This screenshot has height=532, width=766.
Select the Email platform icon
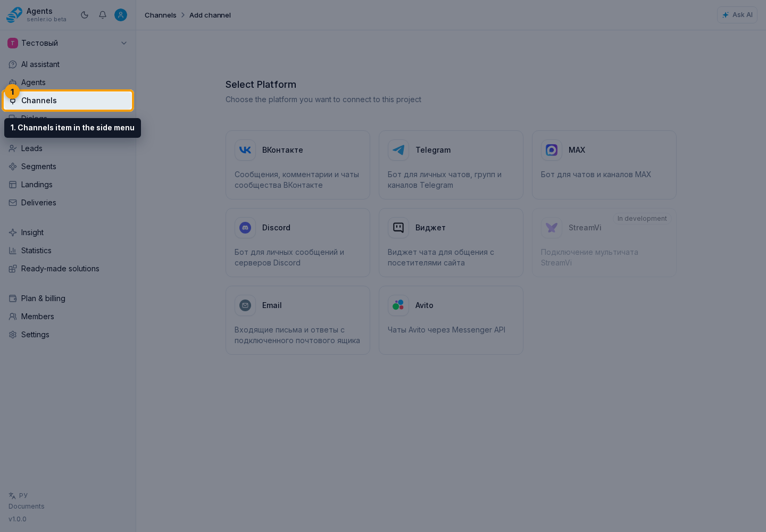245,305
